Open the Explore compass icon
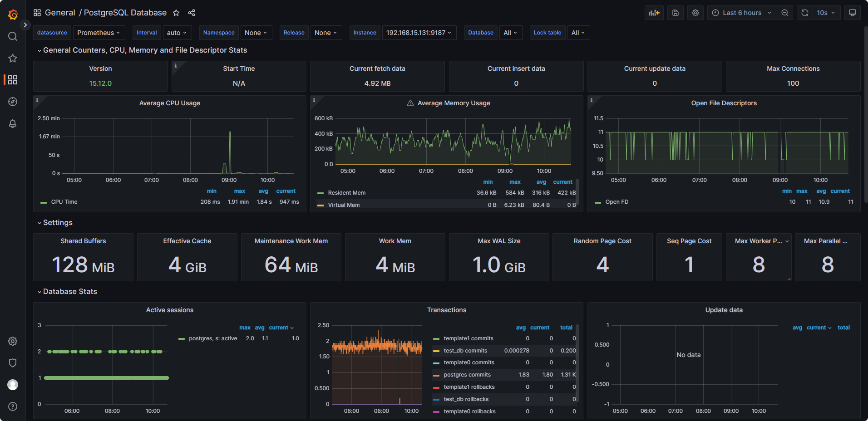The width and height of the screenshot is (868, 421). click(x=13, y=102)
